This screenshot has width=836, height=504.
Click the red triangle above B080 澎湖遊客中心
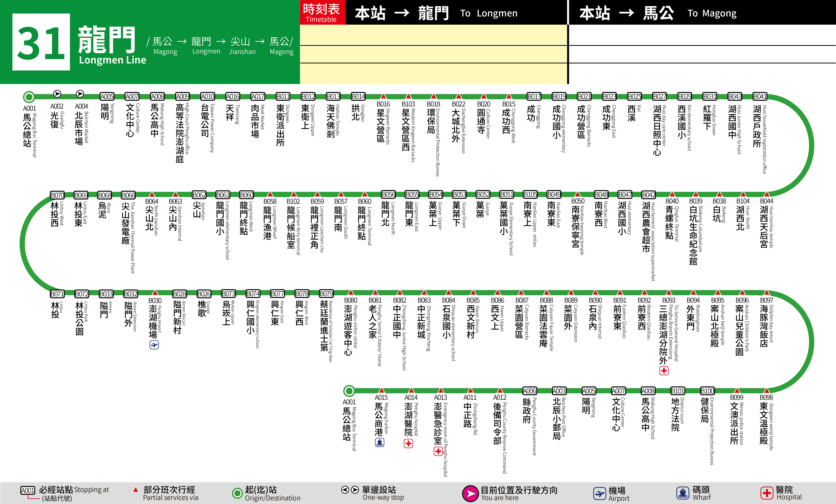(351, 292)
